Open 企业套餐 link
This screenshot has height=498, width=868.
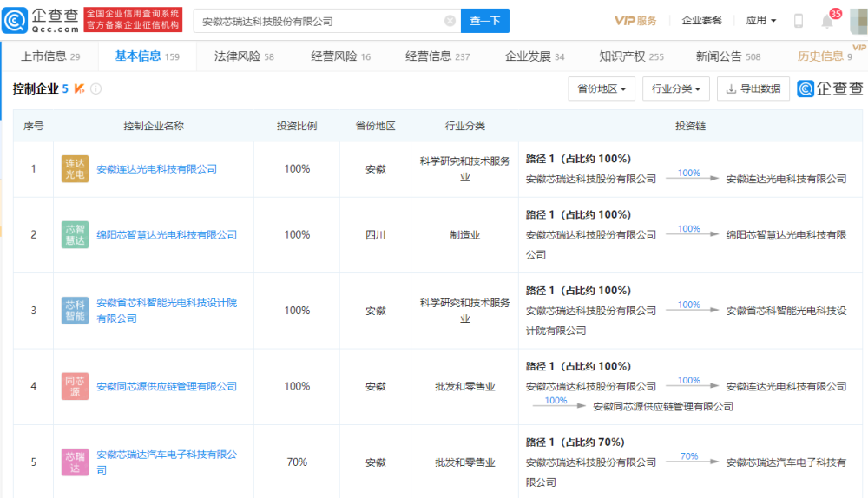tap(701, 21)
